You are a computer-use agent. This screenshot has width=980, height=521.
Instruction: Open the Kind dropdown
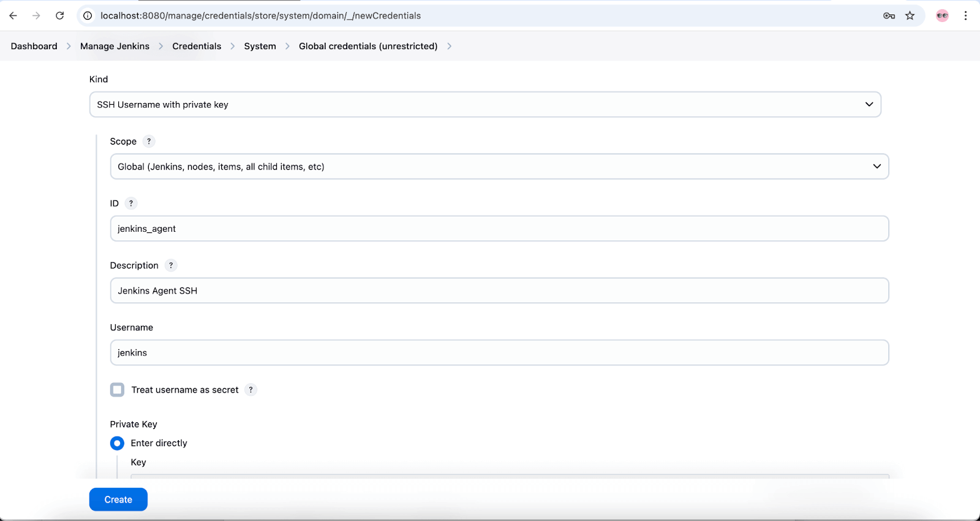pyautogui.click(x=485, y=104)
